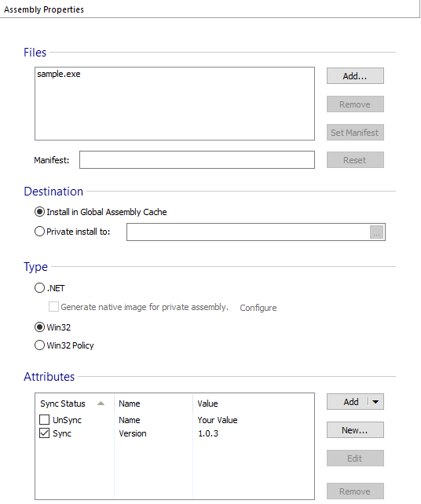The height and width of the screenshot is (504, 421).
Task: Toggle Generate native image checkbox
Action: coord(53,307)
